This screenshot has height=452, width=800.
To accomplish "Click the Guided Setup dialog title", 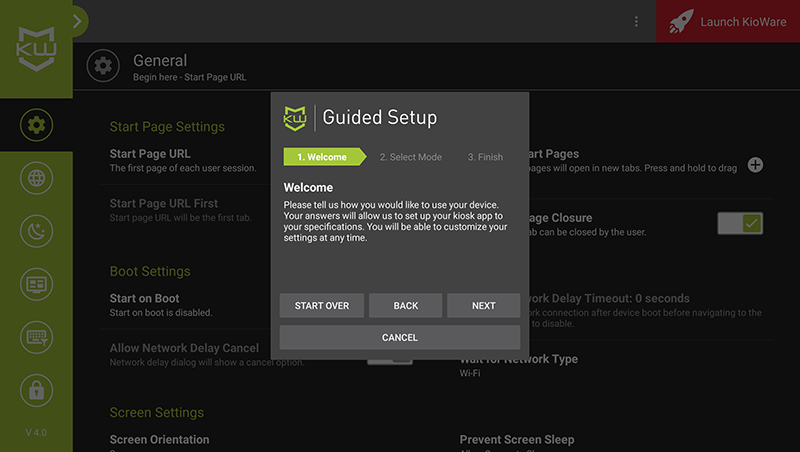I will 380,117.
